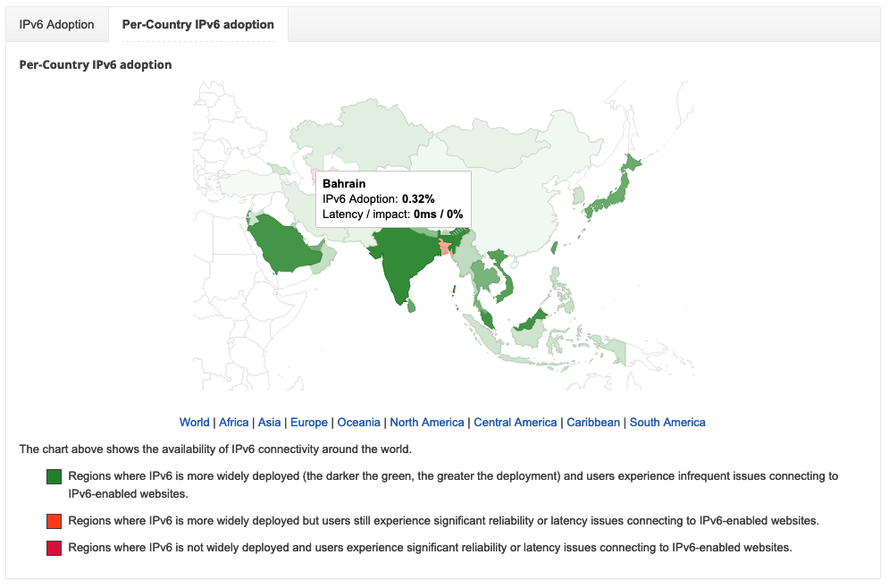Click the orange legend color square
This screenshot has width=889, height=588.
[x=54, y=520]
